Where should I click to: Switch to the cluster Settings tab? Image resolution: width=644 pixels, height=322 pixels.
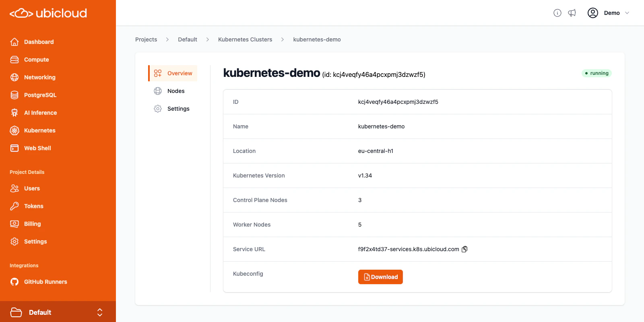173,109
